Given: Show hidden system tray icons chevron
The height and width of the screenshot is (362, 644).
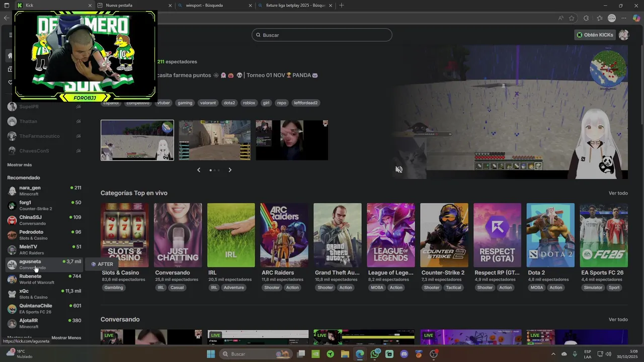Looking at the screenshot, I should (552, 354).
